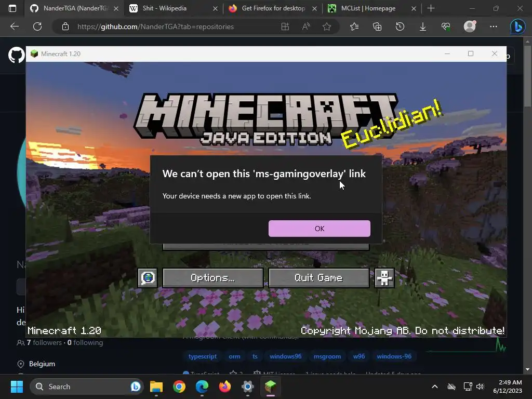The image size is (532, 399).
Task: Open clock and date flyout
Action: [x=508, y=387]
